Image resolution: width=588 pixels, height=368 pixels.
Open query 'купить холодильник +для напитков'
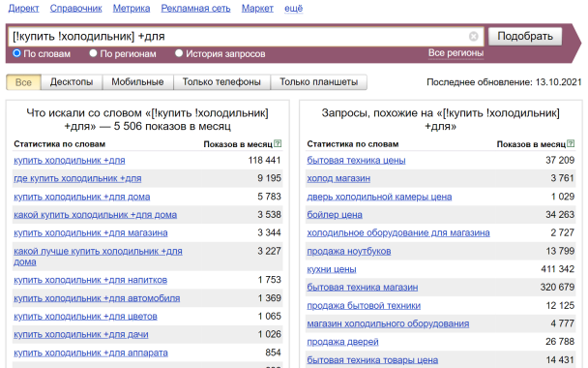(x=90, y=280)
